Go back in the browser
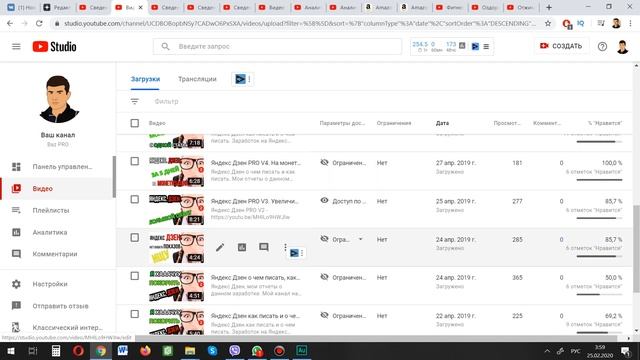640x360 pixels. coord(10,24)
